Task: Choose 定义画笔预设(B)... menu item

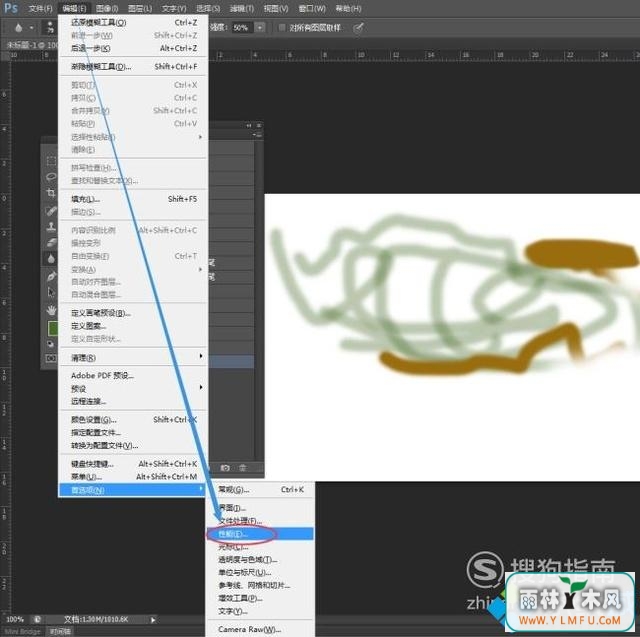Action: coord(133,313)
